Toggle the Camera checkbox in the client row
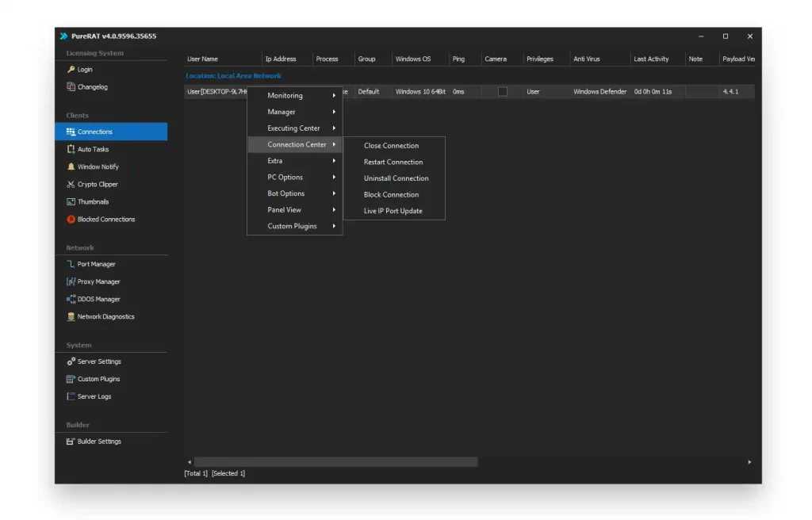This screenshot has width=812, height=520. [502, 92]
